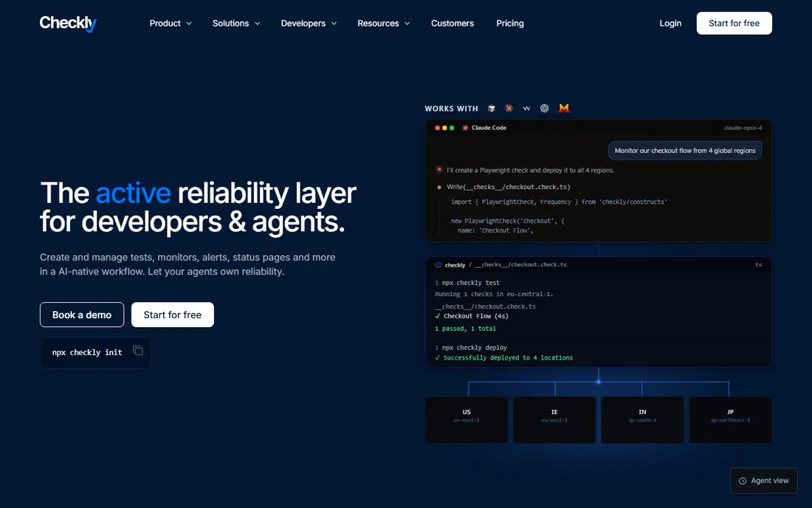Click the "Running 1 checks in eu-central-1." line
Viewport: 812px width, 508px height.
(x=494, y=294)
